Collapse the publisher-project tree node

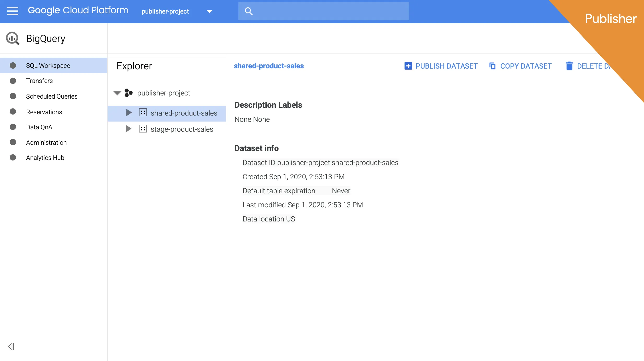[117, 93]
